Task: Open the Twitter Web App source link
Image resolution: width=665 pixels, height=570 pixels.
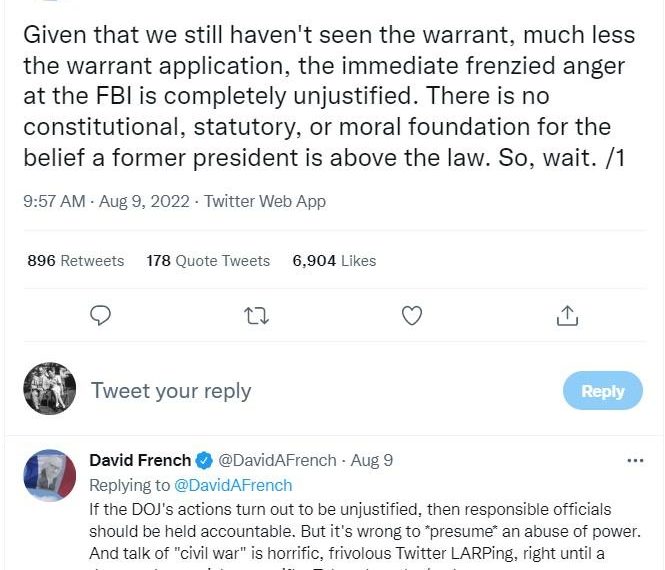Action: pyautogui.click(x=265, y=201)
